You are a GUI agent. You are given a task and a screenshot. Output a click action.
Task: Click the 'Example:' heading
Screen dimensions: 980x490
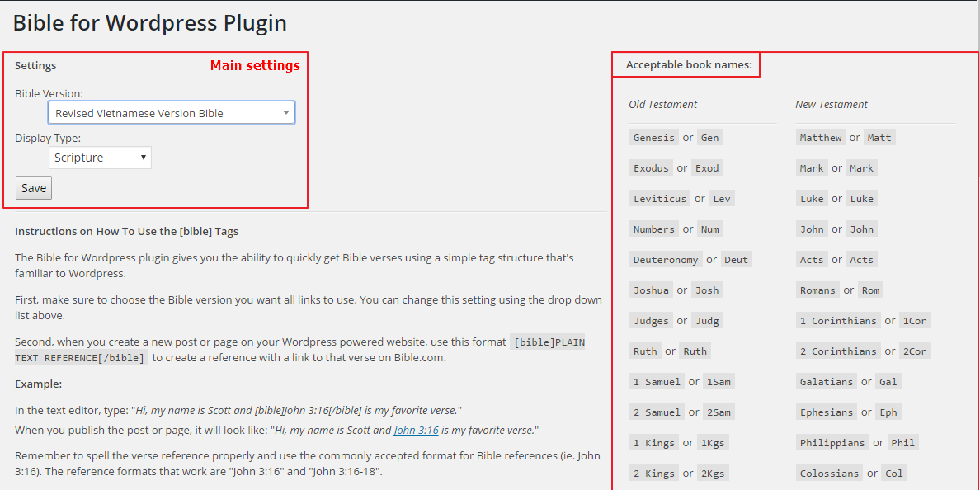click(x=38, y=384)
